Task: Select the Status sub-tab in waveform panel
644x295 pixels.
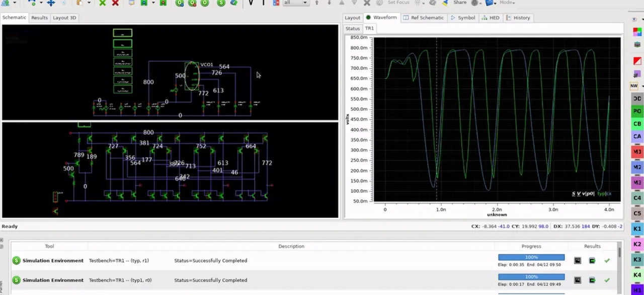Action: 352,29
